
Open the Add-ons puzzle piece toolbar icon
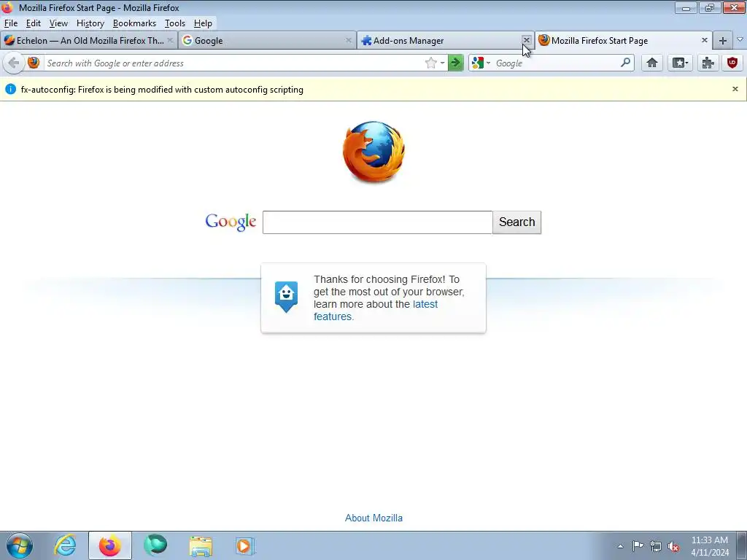[x=708, y=63]
